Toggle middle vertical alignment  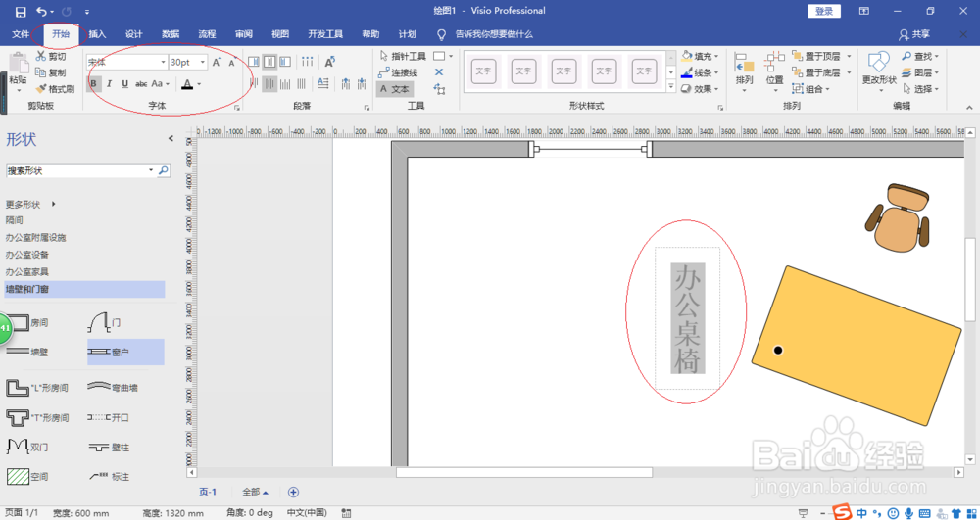pos(270,61)
